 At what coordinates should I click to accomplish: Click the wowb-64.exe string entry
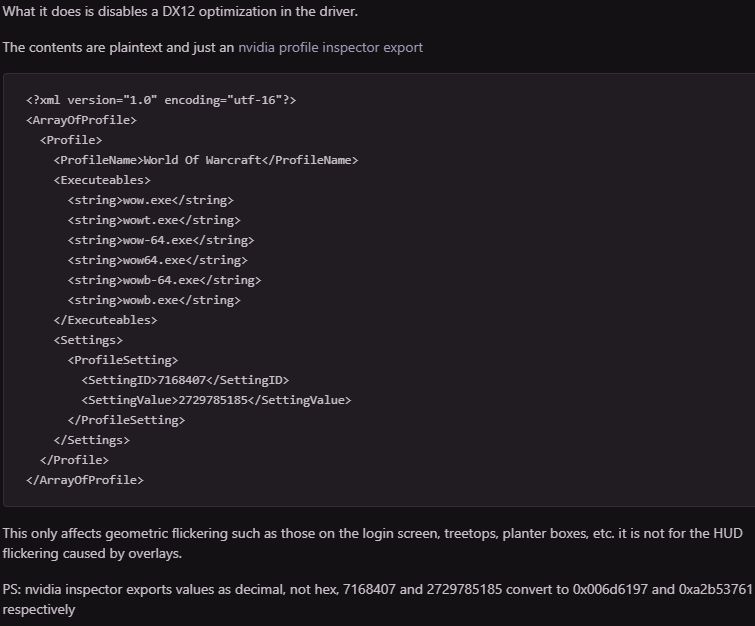coord(164,280)
